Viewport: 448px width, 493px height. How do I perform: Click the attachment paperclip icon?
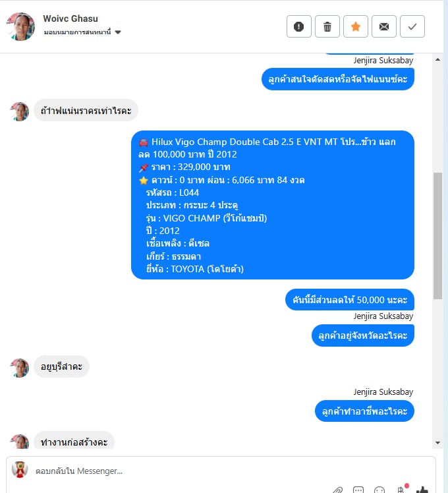pyautogui.click(x=337, y=490)
